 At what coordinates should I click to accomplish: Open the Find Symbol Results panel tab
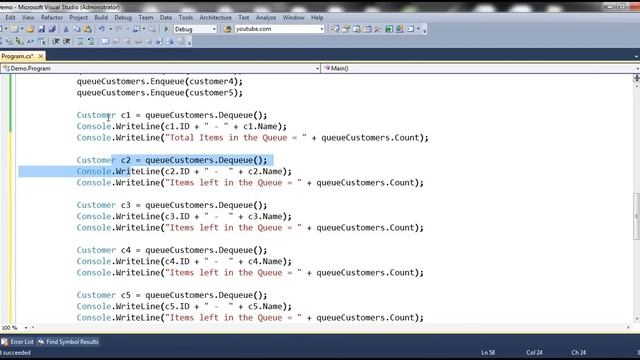68,342
